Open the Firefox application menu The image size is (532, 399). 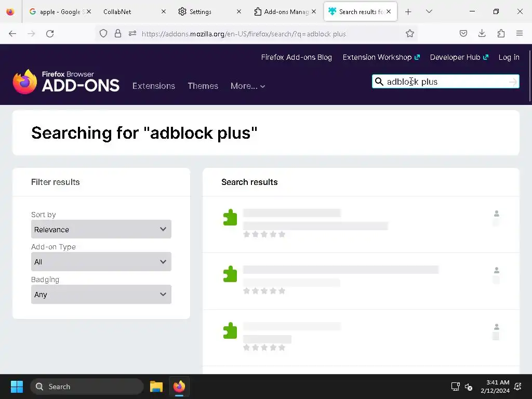tap(520, 33)
